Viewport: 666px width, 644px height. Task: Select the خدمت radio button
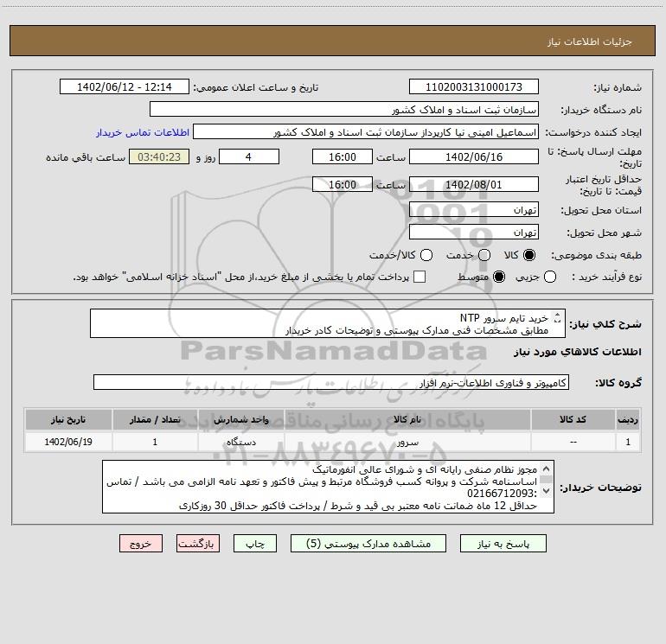[x=484, y=255]
